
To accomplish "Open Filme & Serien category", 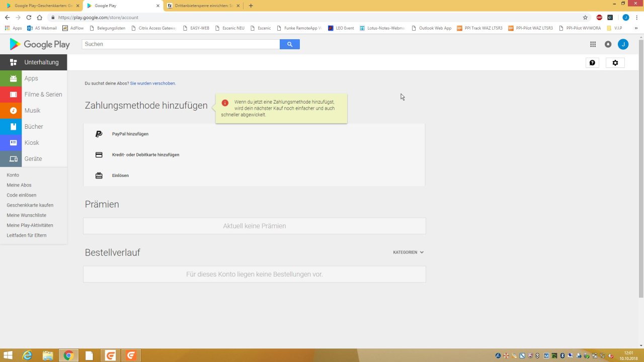I will click(33, 95).
